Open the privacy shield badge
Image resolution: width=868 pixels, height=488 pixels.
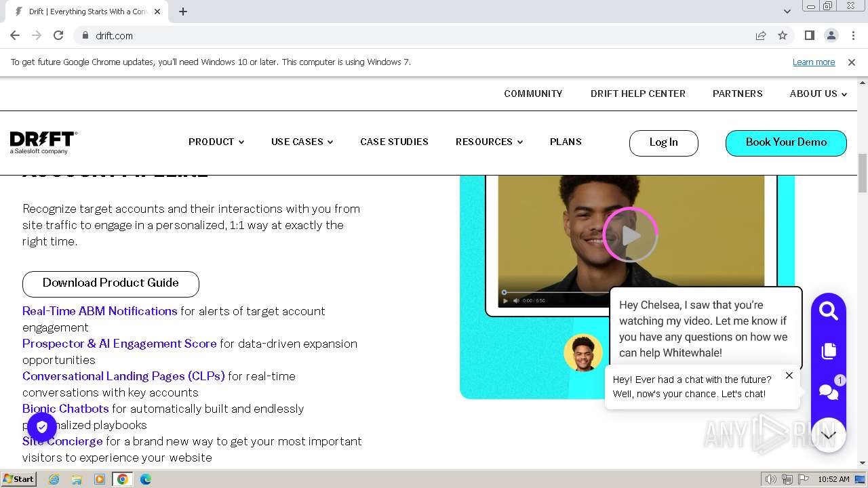42,428
